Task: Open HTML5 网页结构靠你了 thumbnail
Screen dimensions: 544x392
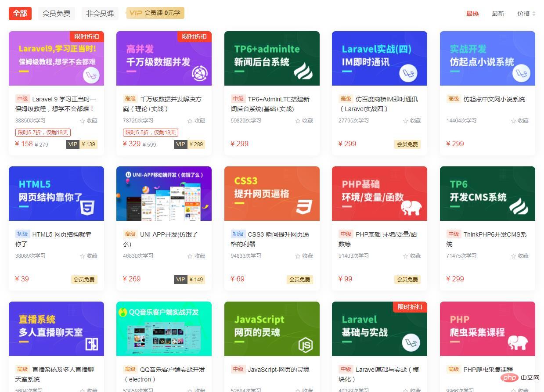Action: 56,194
